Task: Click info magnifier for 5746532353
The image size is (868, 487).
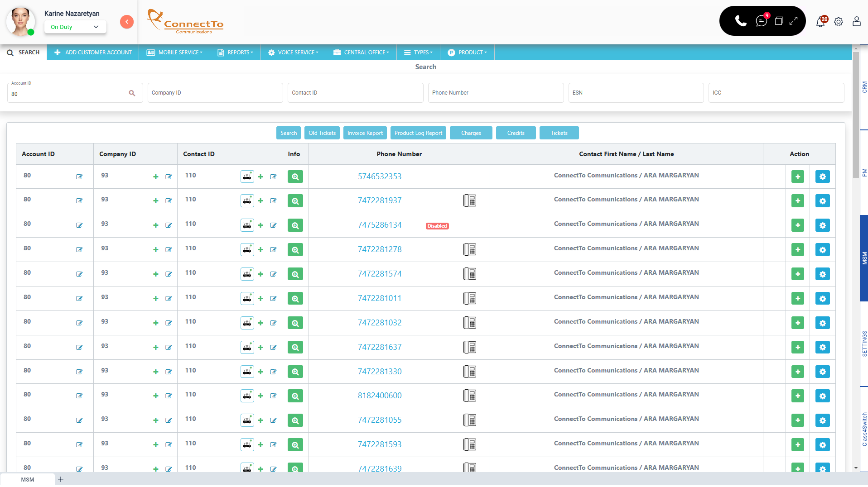Action: coord(295,177)
